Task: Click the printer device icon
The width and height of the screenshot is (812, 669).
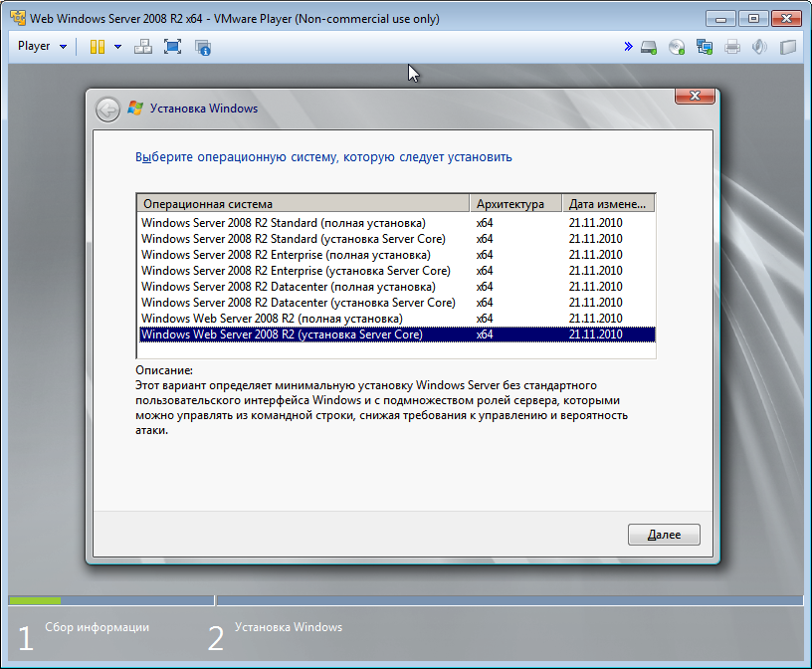Action: coord(732,47)
